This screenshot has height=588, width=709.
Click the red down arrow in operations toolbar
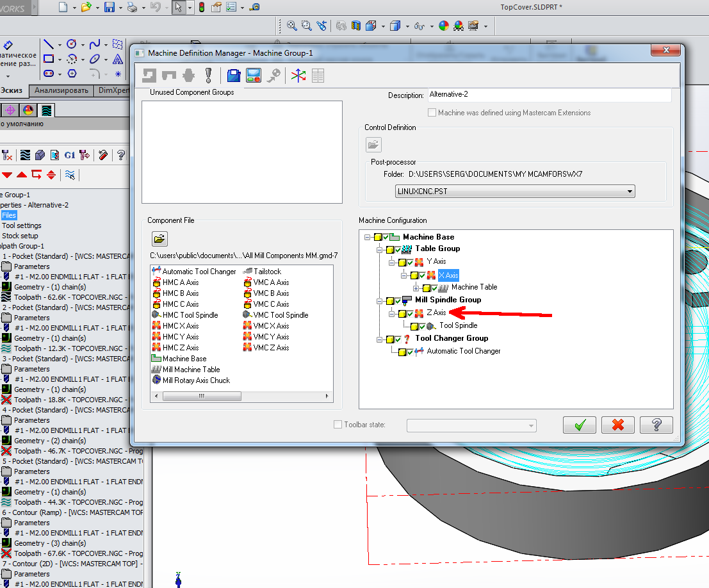(x=7, y=175)
